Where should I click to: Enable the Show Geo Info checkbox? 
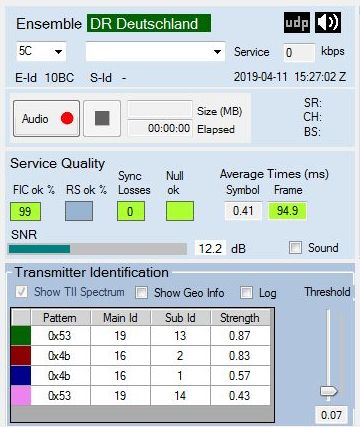141,292
